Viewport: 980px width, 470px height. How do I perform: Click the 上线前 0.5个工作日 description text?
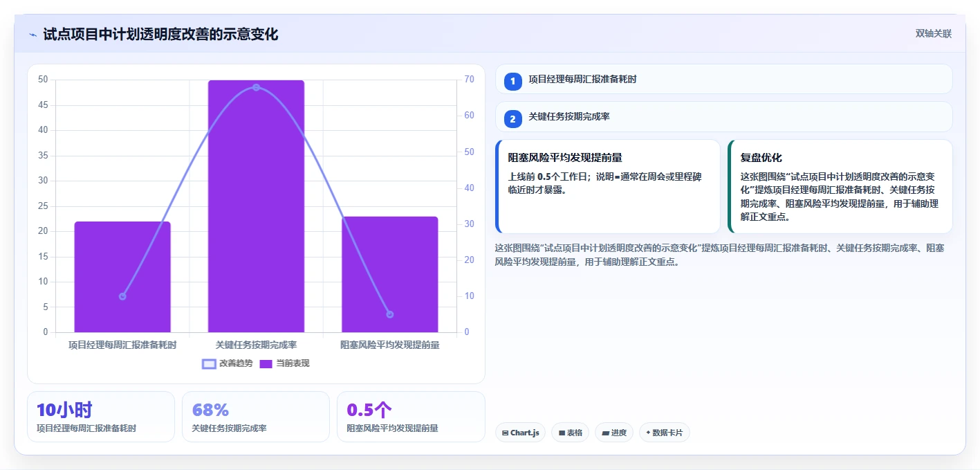coord(605,183)
